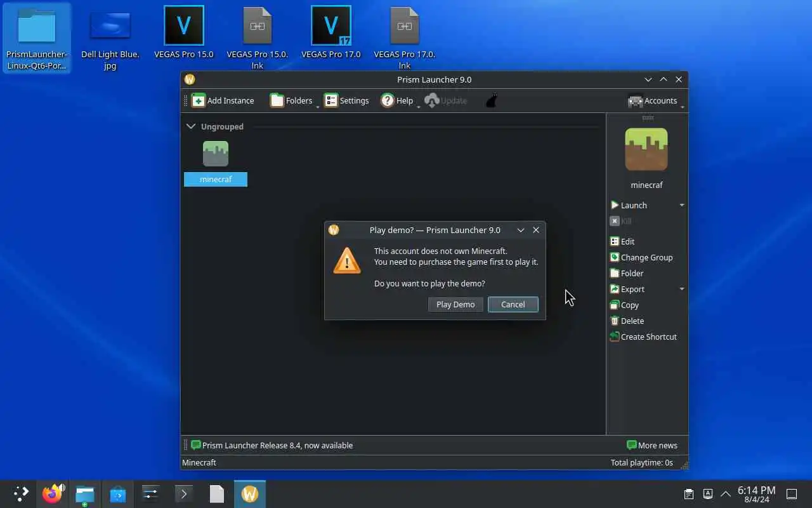Click the keyboard layout tray icon
The image size is (812, 508).
(708, 494)
